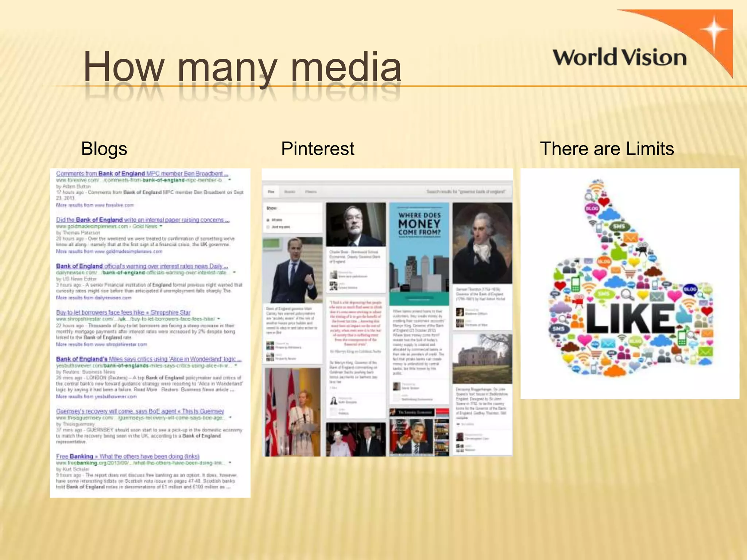
Task: Click the 'How many media' slide title
Action: 242,67
